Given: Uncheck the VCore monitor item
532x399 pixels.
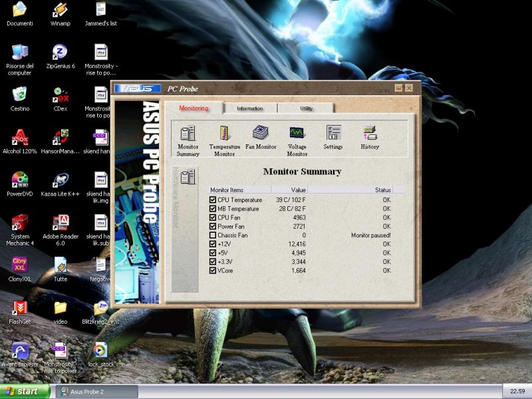Looking at the screenshot, I should point(213,271).
